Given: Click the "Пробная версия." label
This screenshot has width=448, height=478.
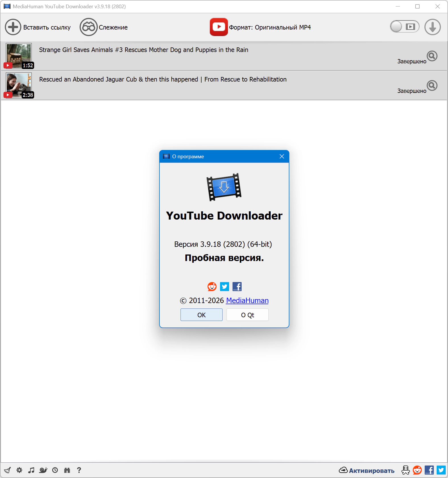Looking at the screenshot, I should [x=224, y=258].
